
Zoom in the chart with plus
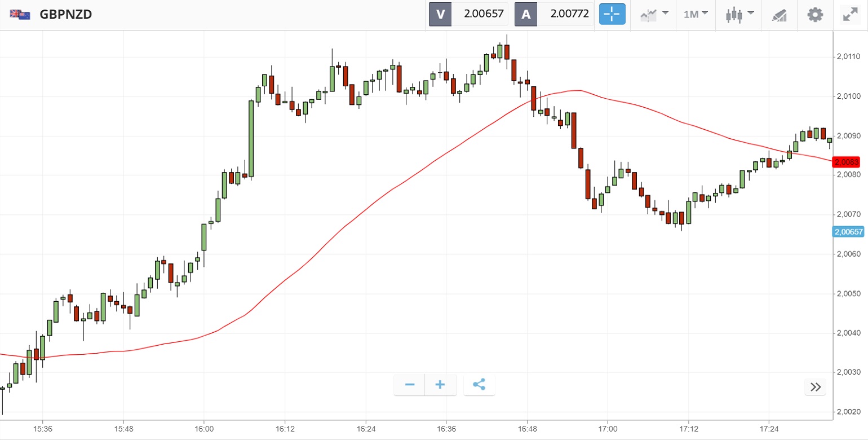pos(440,385)
